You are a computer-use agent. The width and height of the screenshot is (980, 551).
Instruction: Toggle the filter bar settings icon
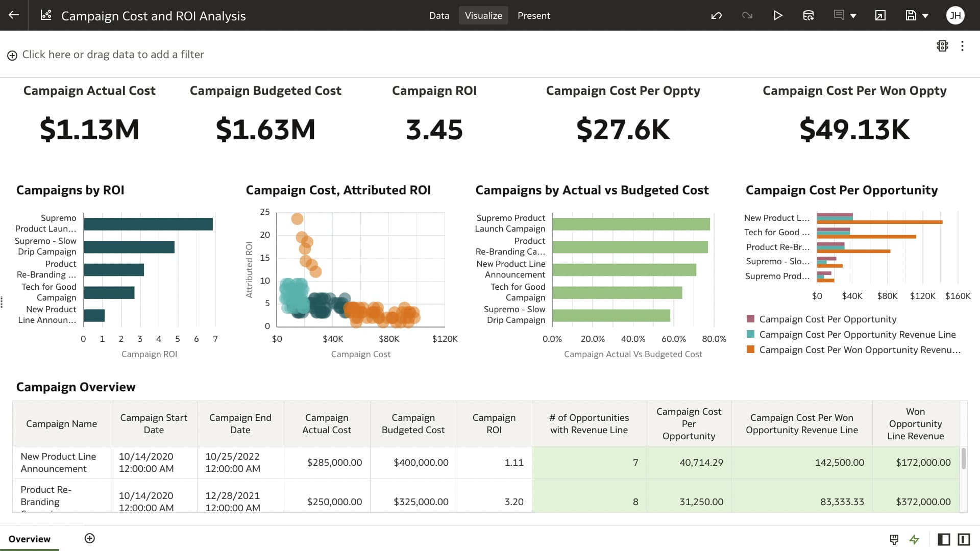942,46
